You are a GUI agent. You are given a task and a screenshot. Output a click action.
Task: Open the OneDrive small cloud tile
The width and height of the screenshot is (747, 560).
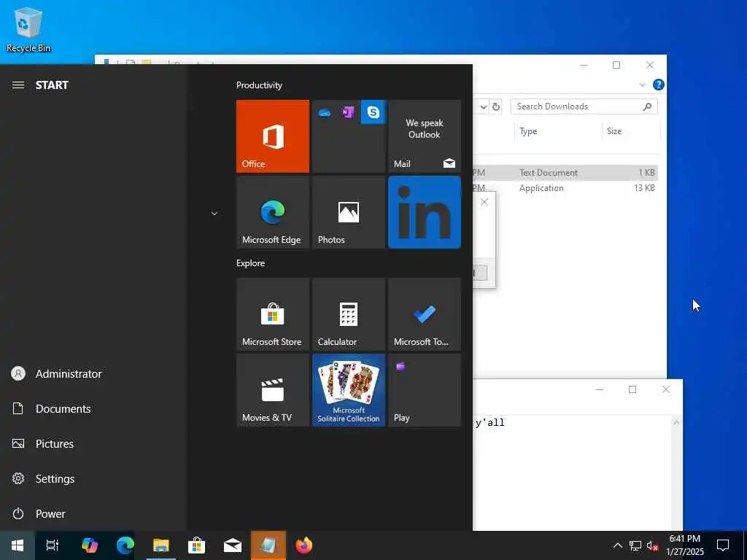[325, 113]
